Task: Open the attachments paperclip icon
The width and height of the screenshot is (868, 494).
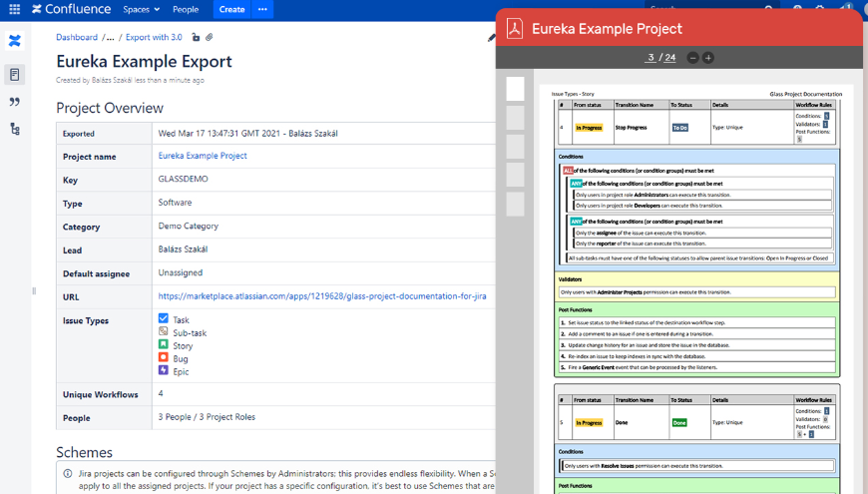Action: click(210, 37)
